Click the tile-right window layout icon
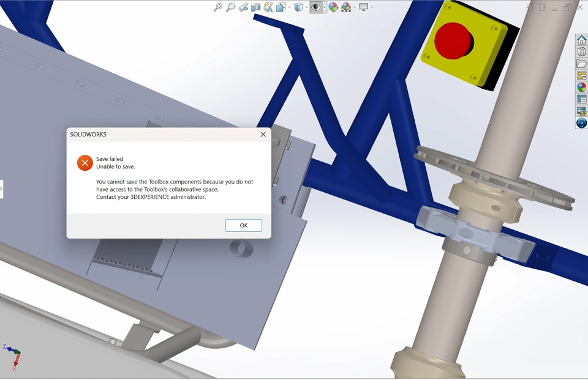This screenshot has height=380, width=588. coord(542,7)
